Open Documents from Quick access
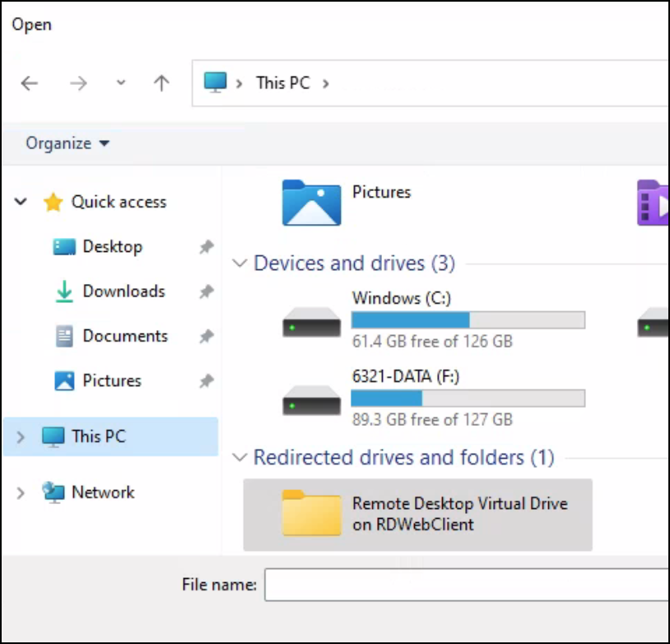Viewport: 670px width, 644px height. click(124, 336)
